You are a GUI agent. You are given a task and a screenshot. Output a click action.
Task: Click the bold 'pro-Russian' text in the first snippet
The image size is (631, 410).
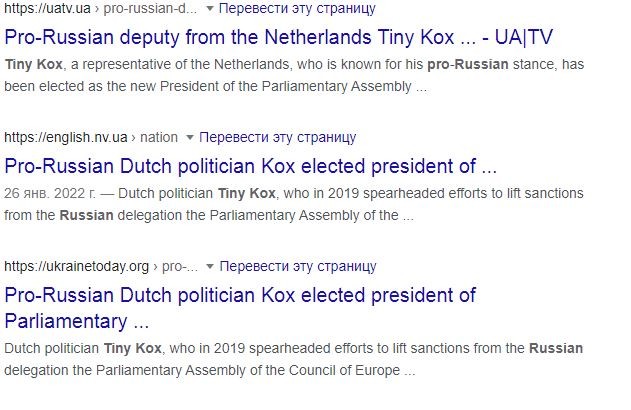click(x=468, y=64)
